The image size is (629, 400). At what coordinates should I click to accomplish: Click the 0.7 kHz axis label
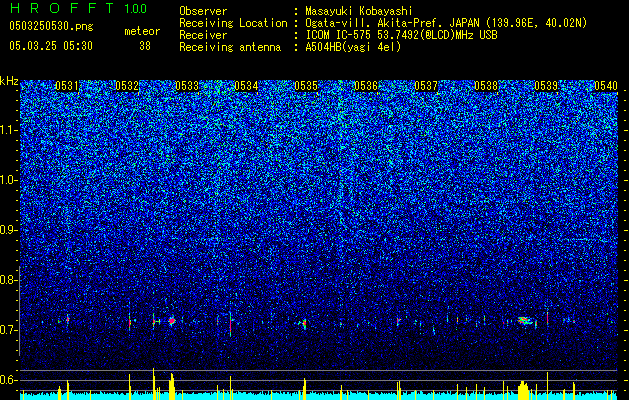click(9, 330)
